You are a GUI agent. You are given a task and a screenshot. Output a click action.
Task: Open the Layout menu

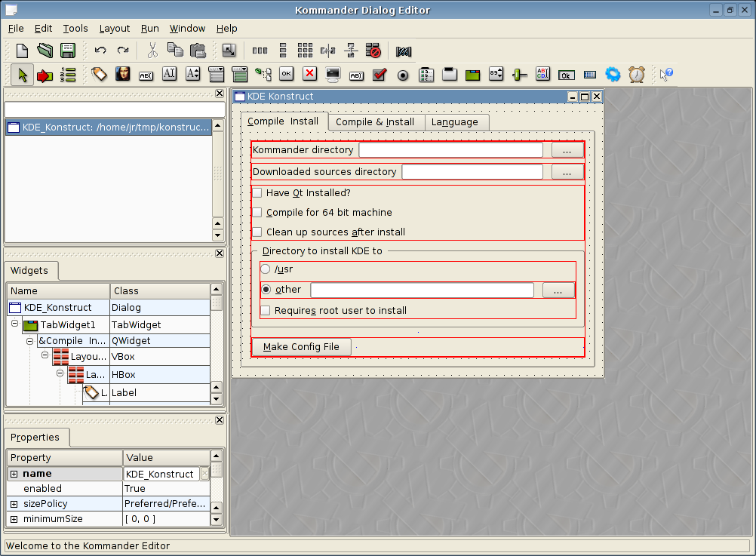pos(115,29)
